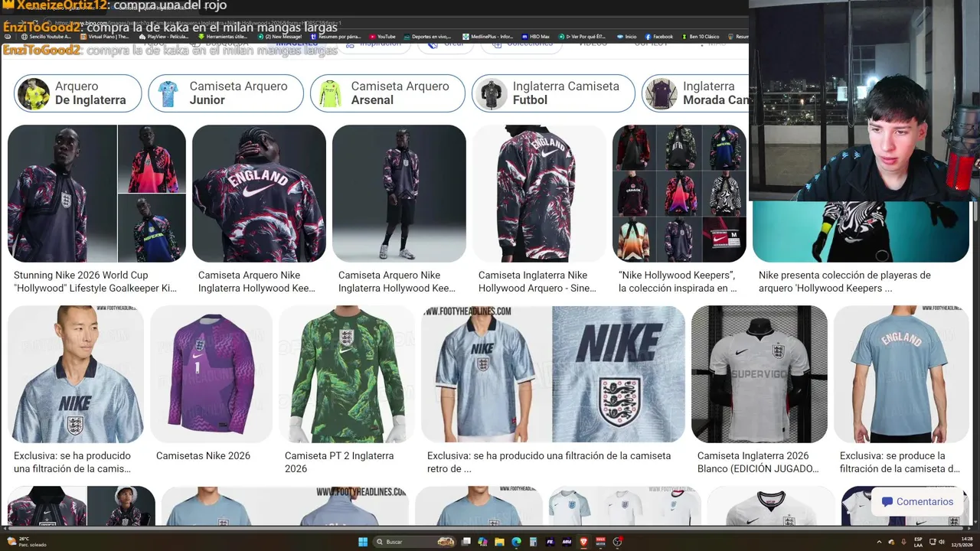This screenshot has width=980, height=551.
Task: Click 'Camiseta Inglaterra 2026 Blanco' caption
Action: 758,462
